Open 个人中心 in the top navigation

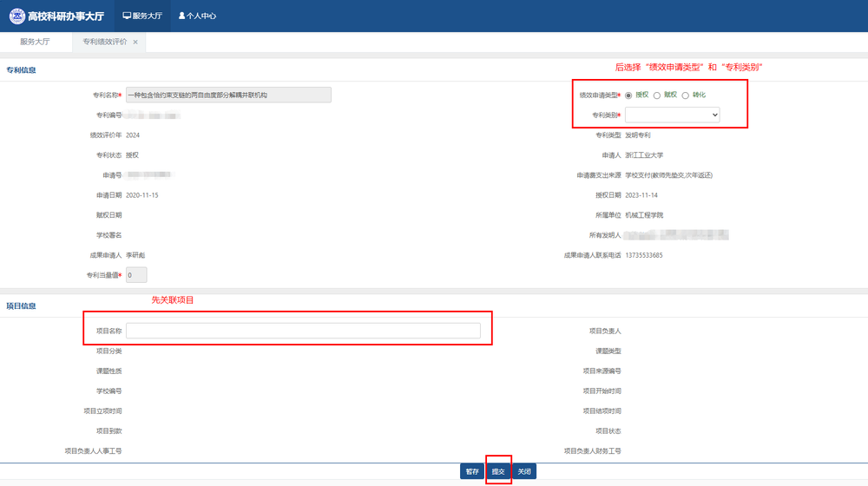pyautogui.click(x=198, y=16)
